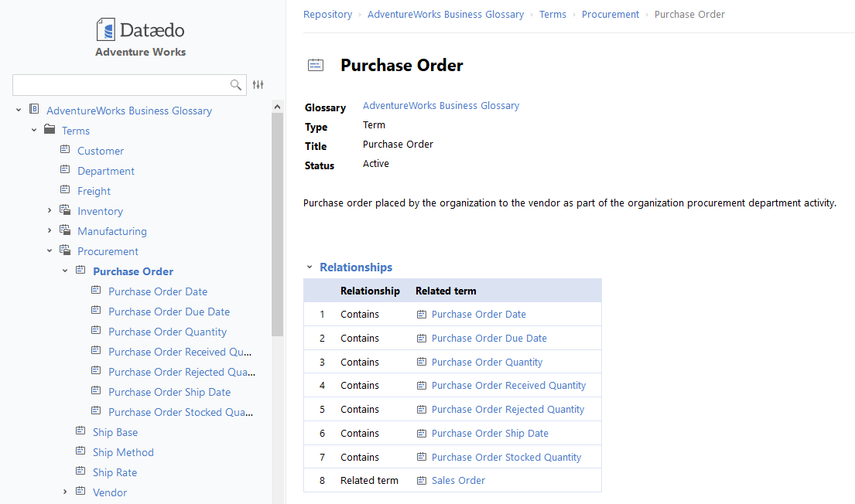Viewport: 855px width, 504px height.
Task: Open Purchase Order Ship Date related term
Action: (490, 434)
